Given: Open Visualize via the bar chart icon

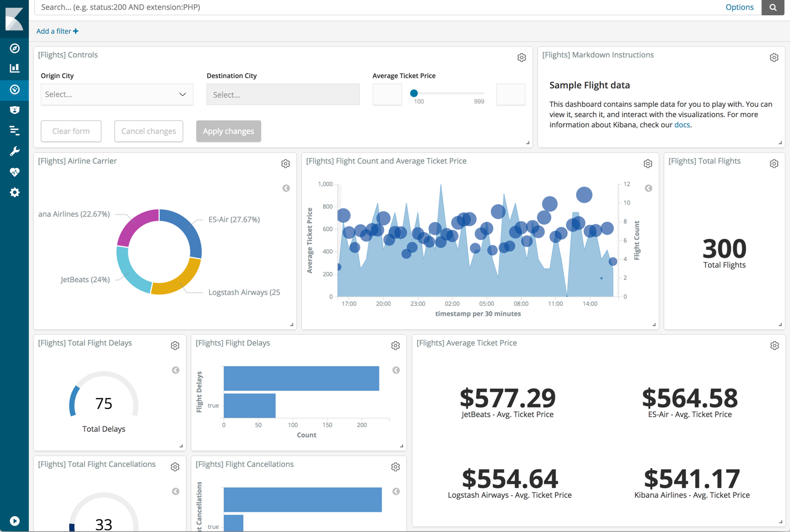Looking at the screenshot, I should (15, 68).
